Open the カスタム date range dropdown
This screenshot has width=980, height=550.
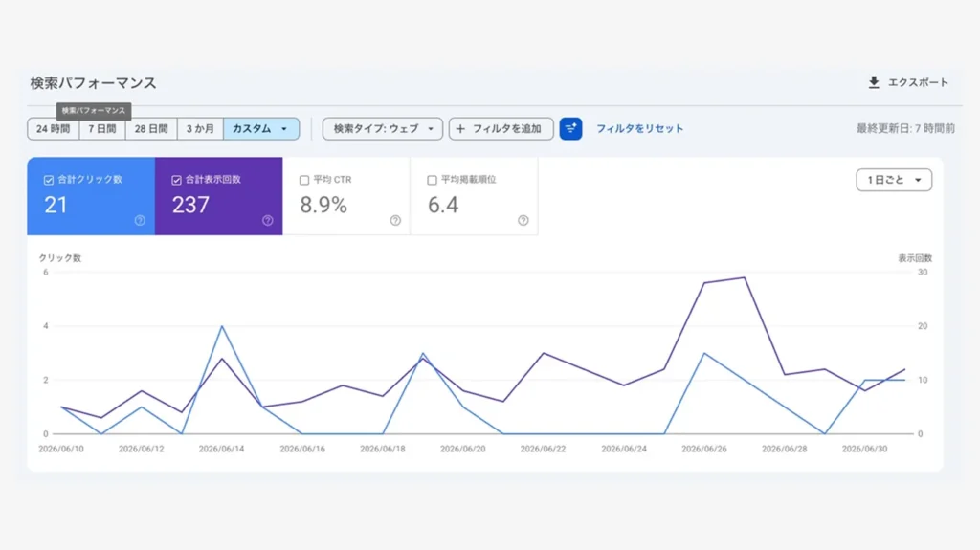[x=261, y=129]
